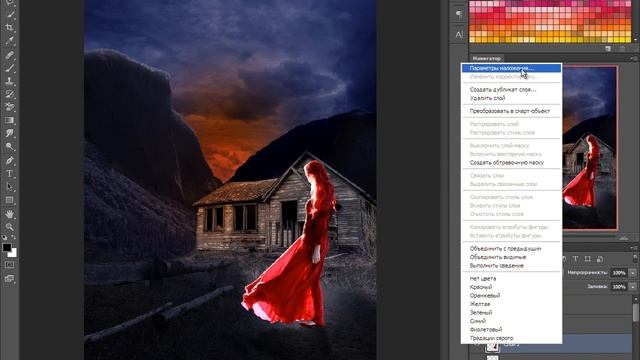Choose 'Объединить видимые' menu item
The width and height of the screenshot is (640, 360).
tap(511, 257)
